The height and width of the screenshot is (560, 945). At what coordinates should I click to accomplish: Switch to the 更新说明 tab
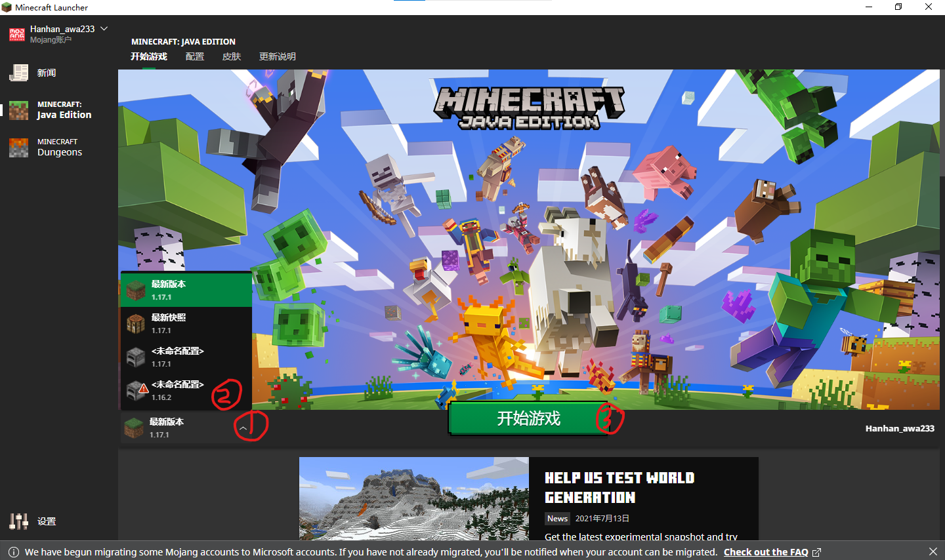pos(278,56)
